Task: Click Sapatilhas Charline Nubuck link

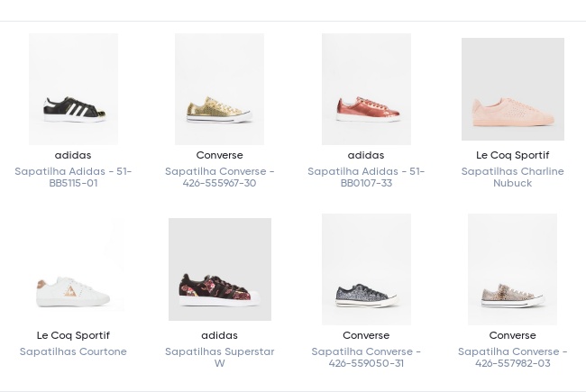Action: (x=513, y=178)
